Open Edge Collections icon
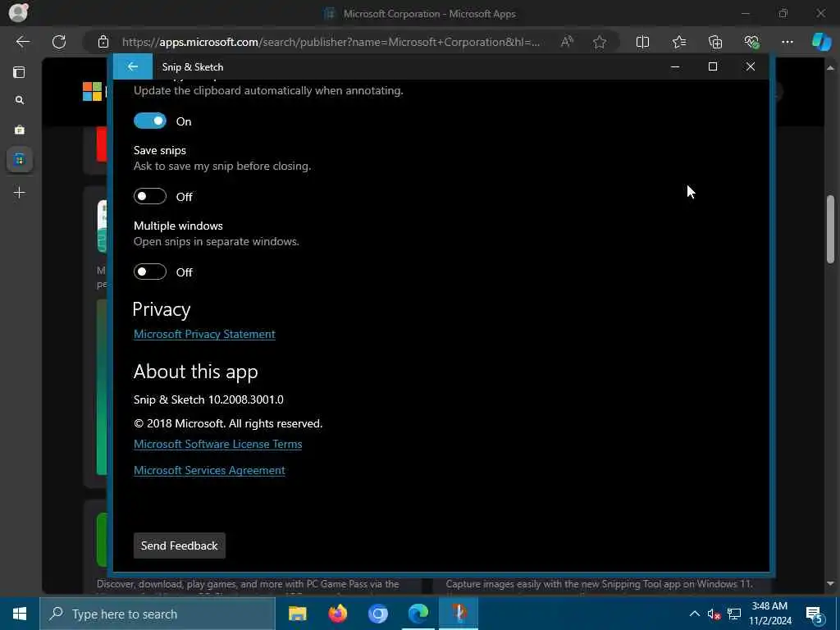840x630 pixels. 715,42
